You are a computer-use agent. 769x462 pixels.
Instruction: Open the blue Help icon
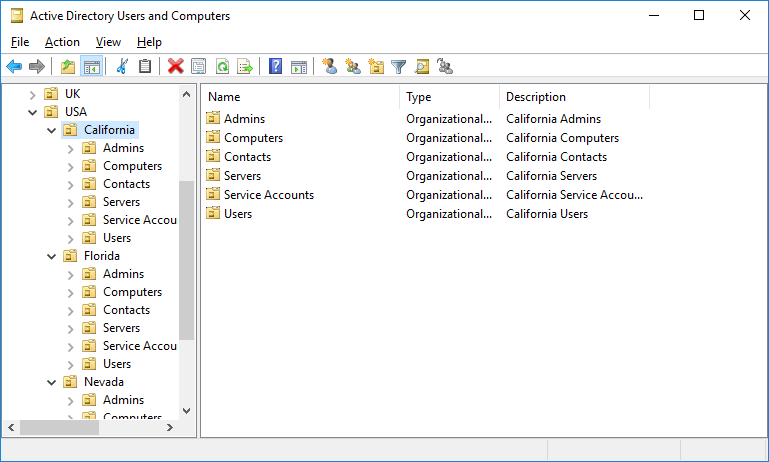[276, 66]
